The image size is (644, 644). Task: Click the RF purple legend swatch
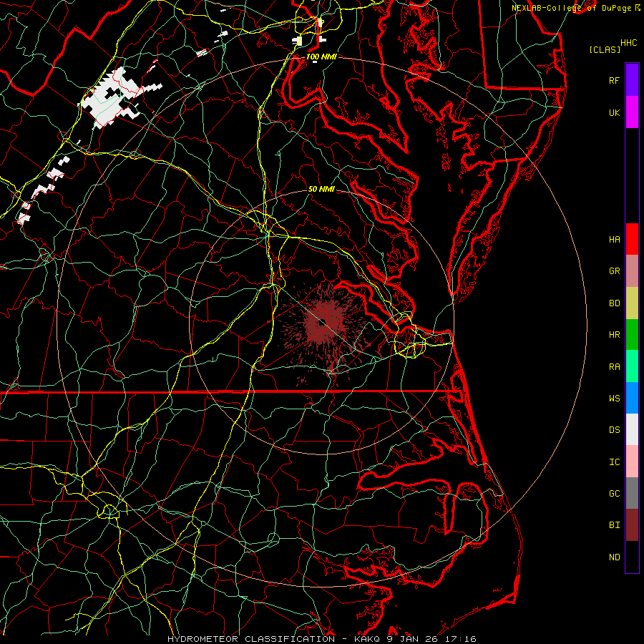pyautogui.click(x=632, y=80)
